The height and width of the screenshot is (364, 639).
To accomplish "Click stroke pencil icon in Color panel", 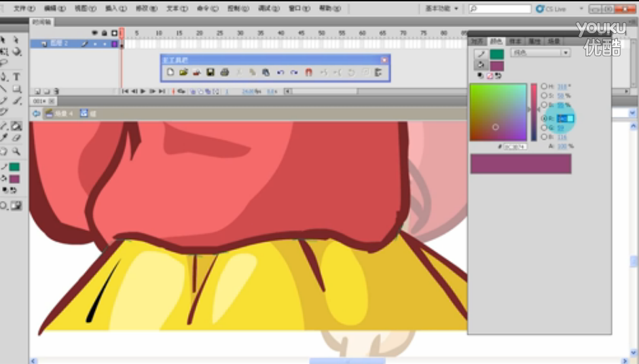I will [x=481, y=54].
